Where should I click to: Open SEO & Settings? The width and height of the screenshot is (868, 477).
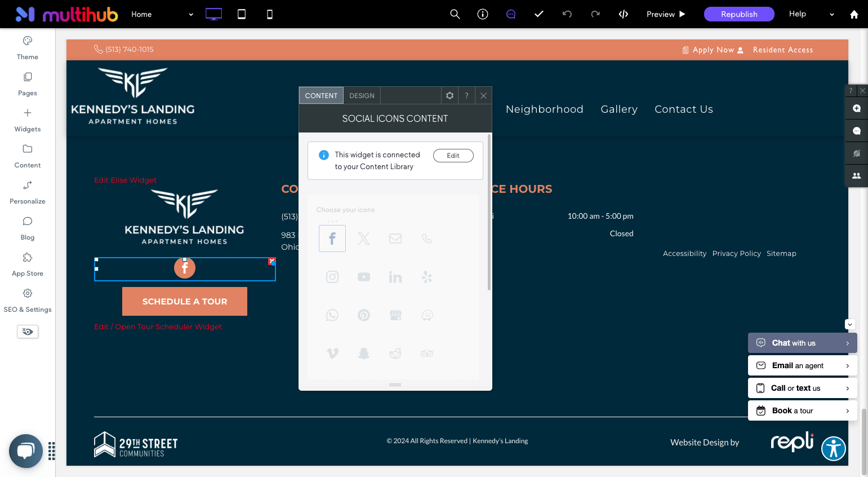pos(28,301)
